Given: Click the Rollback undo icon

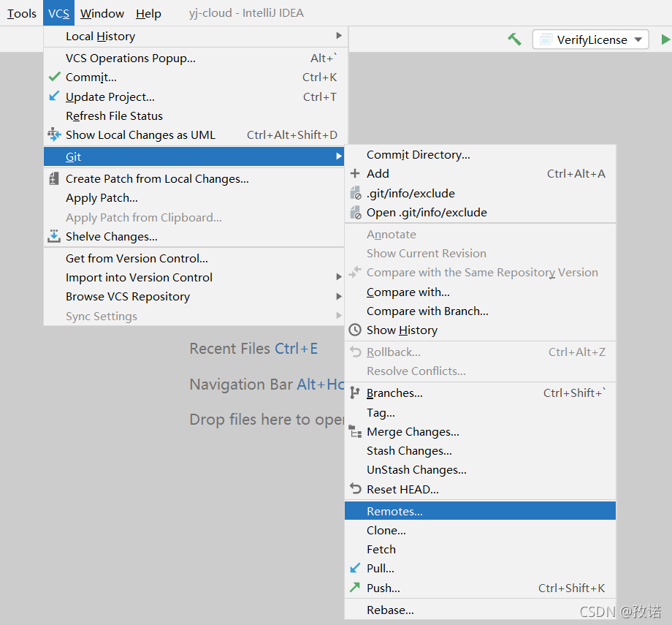Looking at the screenshot, I should click(355, 352).
